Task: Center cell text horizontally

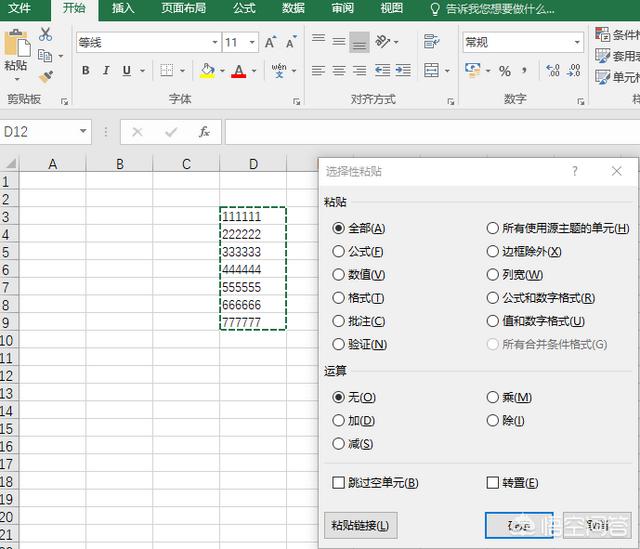Action: (x=339, y=71)
